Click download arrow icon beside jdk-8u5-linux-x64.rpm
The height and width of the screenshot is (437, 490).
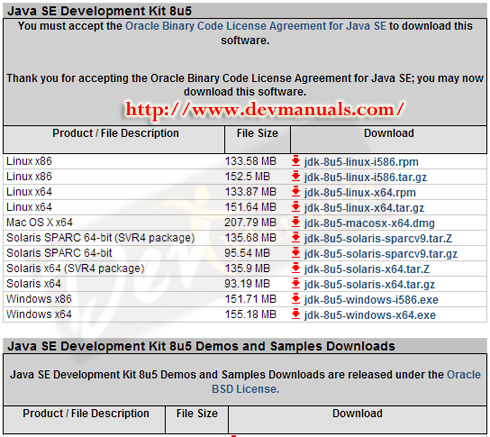[x=296, y=192]
